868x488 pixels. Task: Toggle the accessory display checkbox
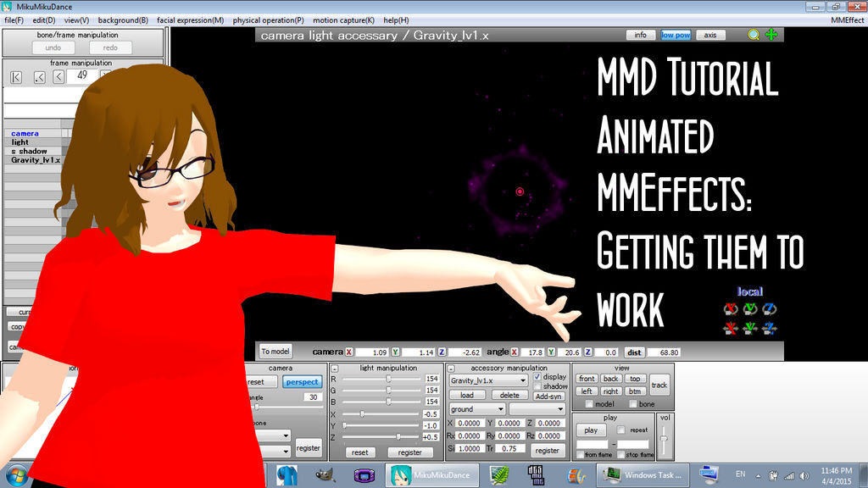537,377
